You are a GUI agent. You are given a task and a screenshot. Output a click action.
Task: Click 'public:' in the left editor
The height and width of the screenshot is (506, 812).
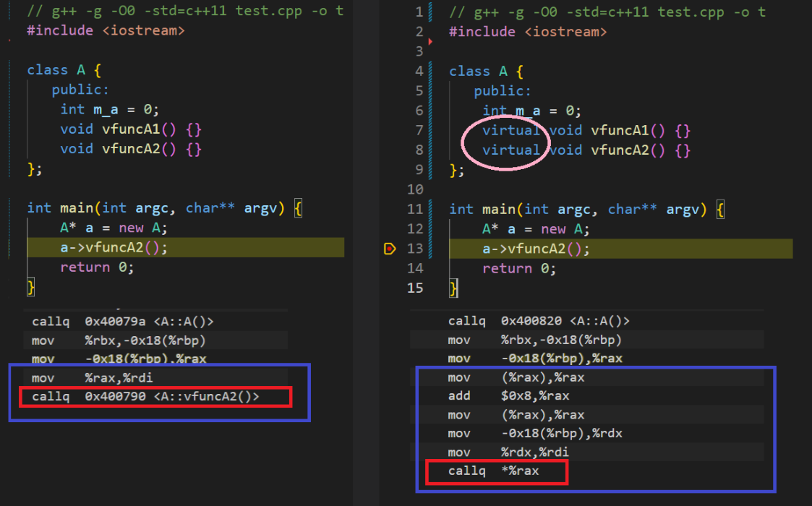point(80,90)
